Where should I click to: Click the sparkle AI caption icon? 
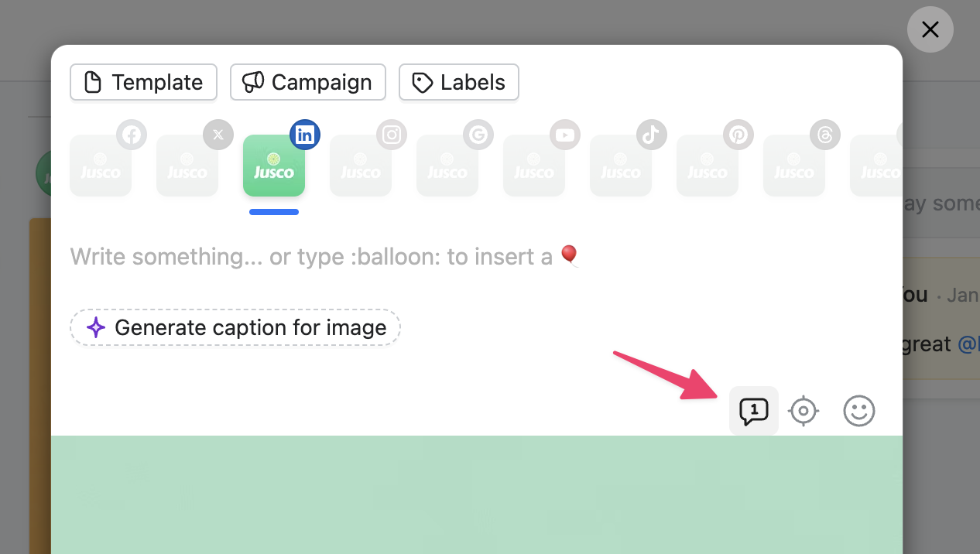(95, 327)
